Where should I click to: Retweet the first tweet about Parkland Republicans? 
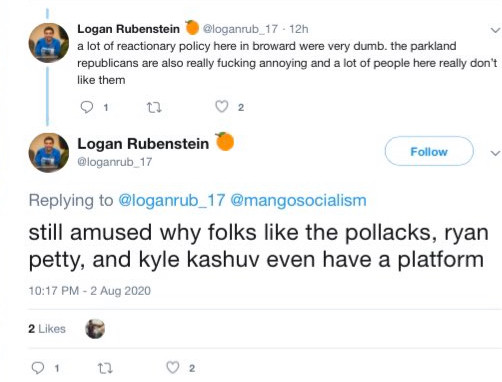pos(154,107)
